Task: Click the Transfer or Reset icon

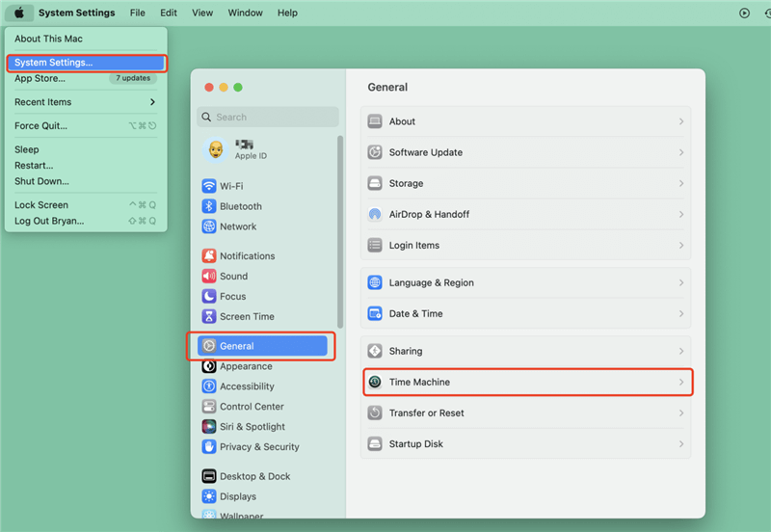Action: [x=375, y=412]
